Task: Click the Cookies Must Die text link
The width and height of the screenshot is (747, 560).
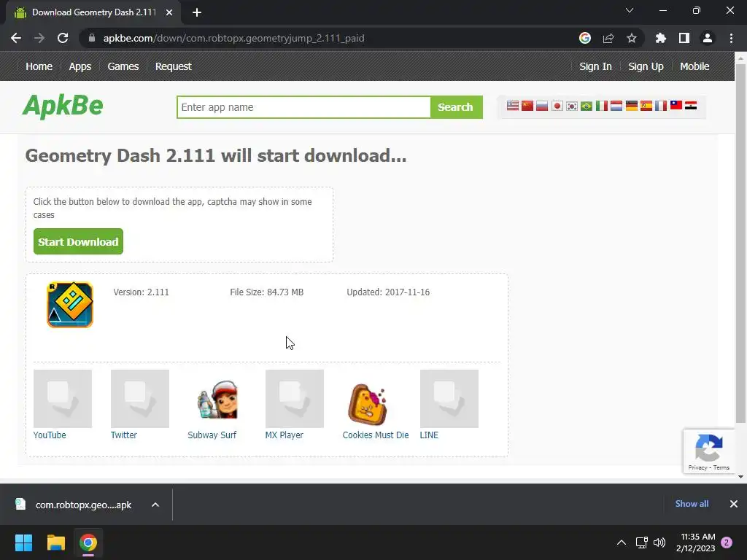Action: coord(376,435)
